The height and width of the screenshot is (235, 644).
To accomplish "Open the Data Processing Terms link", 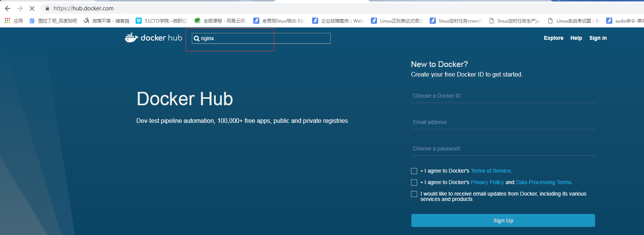I will [x=544, y=182].
